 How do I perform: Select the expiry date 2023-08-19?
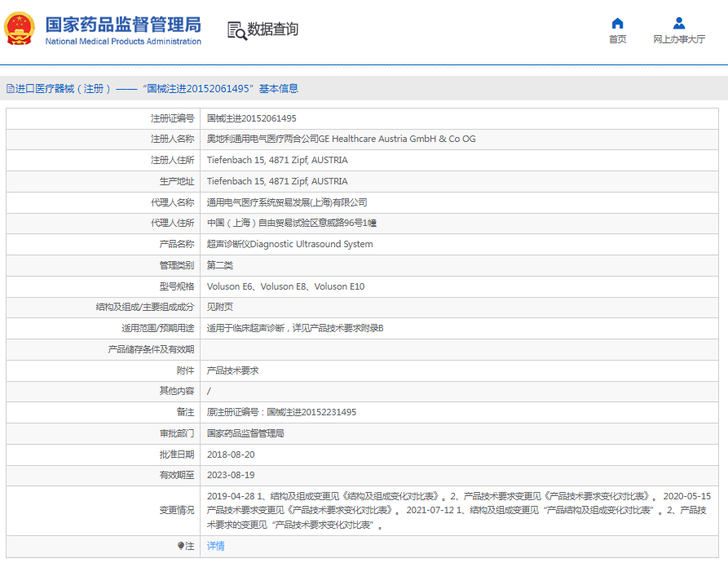point(231,475)
